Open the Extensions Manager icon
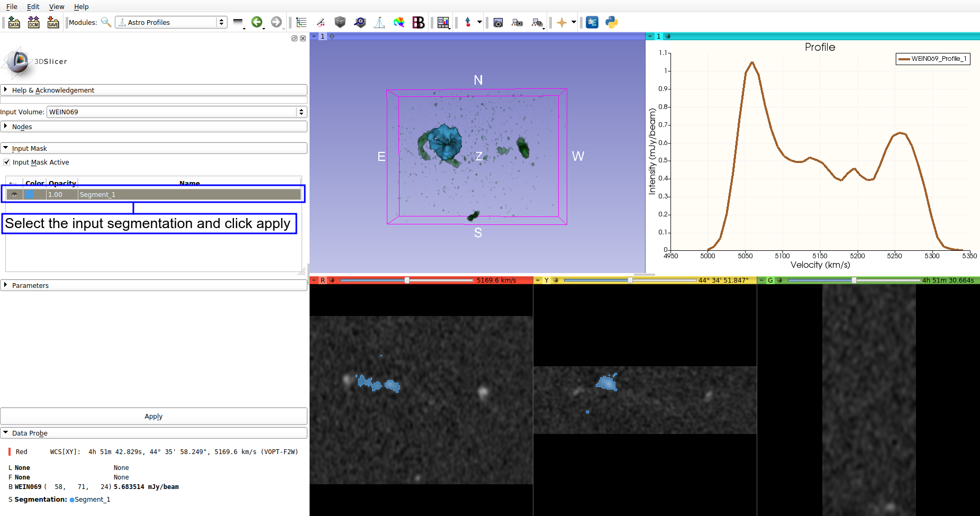Screen dimensions: 980x516 592,22
